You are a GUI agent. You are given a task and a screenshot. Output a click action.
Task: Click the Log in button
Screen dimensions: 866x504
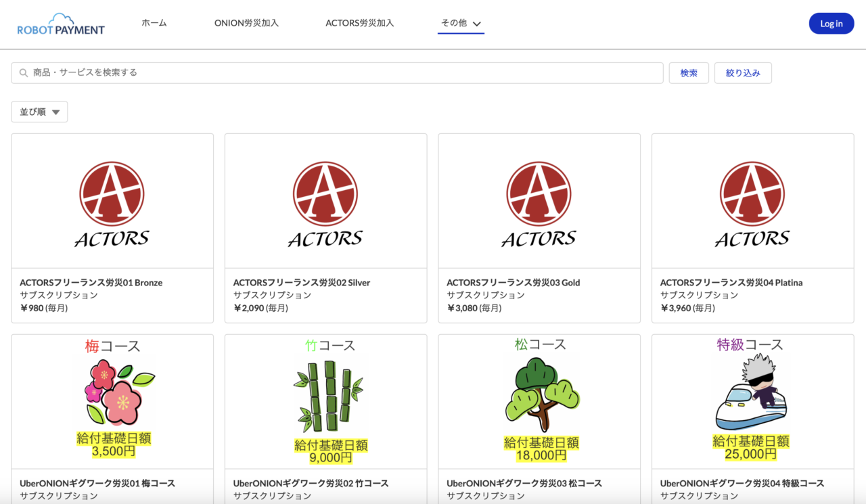pyautogui.click(x=831, y=24)
